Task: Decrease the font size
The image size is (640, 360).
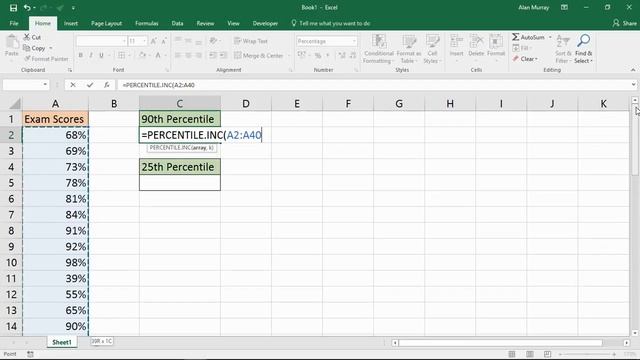Action: click(x=164, y=41)
